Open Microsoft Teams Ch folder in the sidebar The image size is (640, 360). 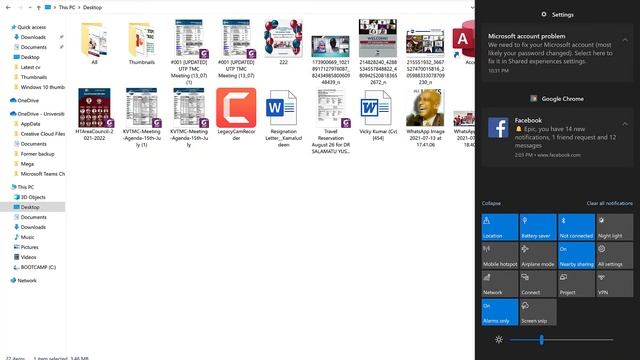42,174
